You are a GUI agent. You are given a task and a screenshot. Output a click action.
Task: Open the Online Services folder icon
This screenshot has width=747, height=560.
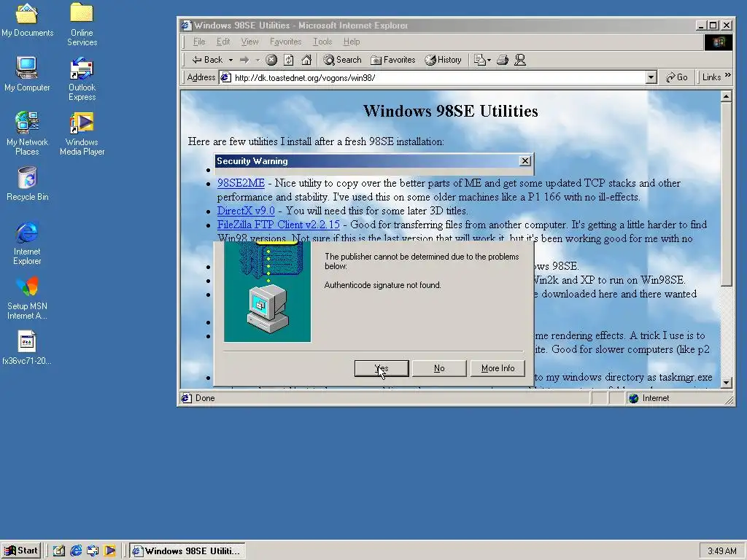(x=82, y=24)
